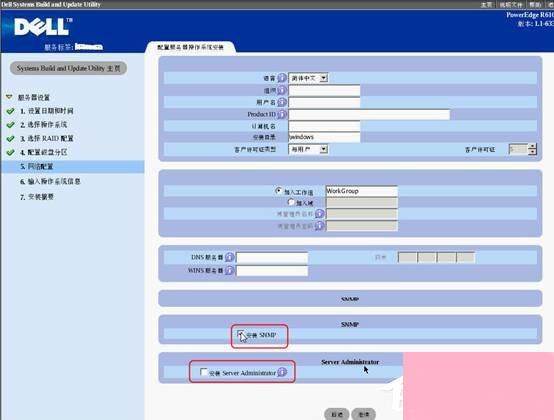Click into the Product ID text field

[x=369, y=114]
